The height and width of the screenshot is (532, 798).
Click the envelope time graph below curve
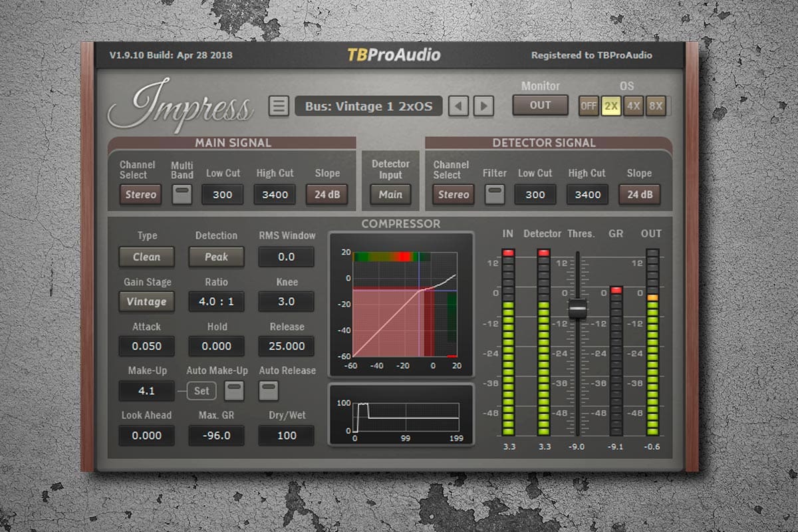pyautogui.click(x=406, y=416)
